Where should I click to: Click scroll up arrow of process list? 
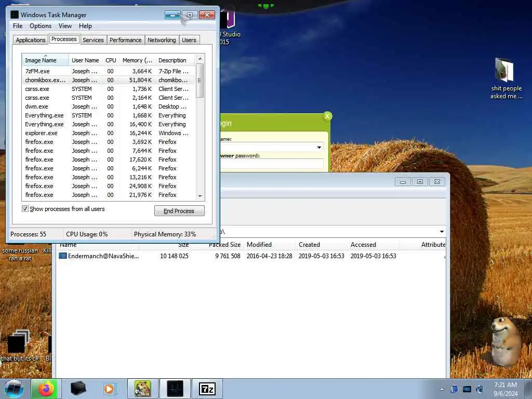200,59
